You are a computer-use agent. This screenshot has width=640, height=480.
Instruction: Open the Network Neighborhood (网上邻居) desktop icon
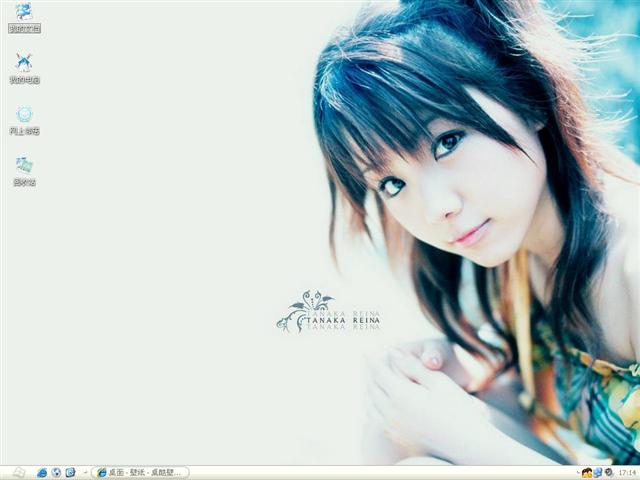coord(24,120)
